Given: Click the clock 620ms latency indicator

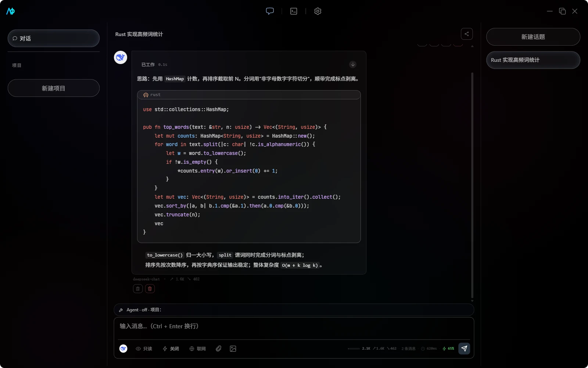Looking at the screenshot, I should (x=429, y=348).
